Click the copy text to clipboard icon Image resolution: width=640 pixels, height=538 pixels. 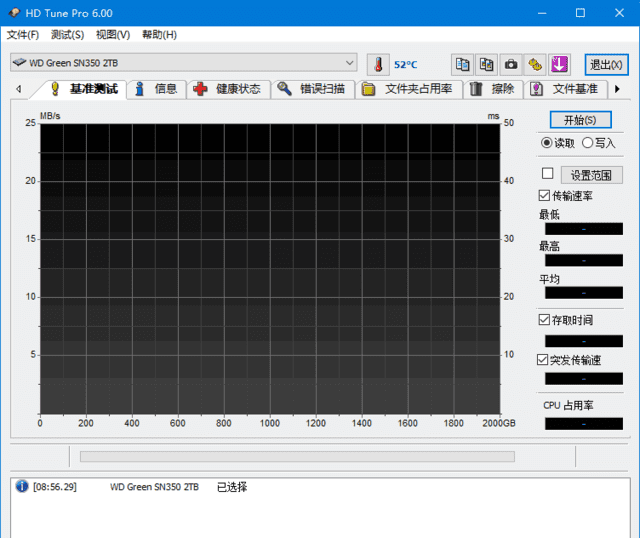462,64
